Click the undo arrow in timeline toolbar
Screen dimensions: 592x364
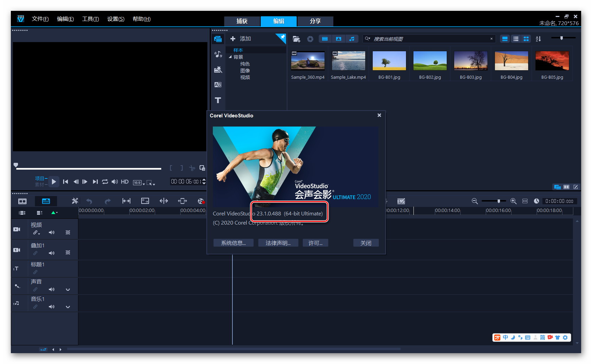[x=89, y=201]
